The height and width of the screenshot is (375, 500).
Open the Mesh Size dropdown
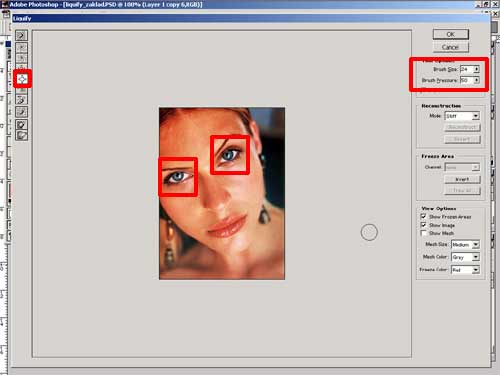point(465,244)
